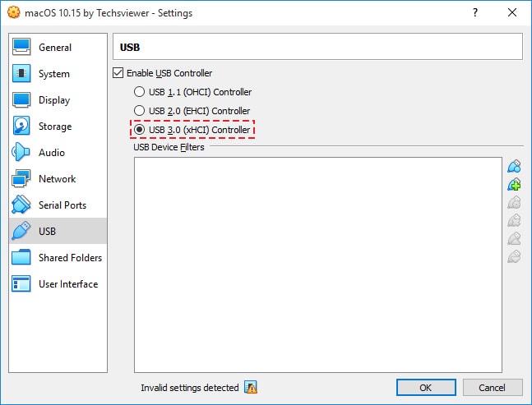Open the Audio settings label
The image size is (532, 405).
(52, 153)
